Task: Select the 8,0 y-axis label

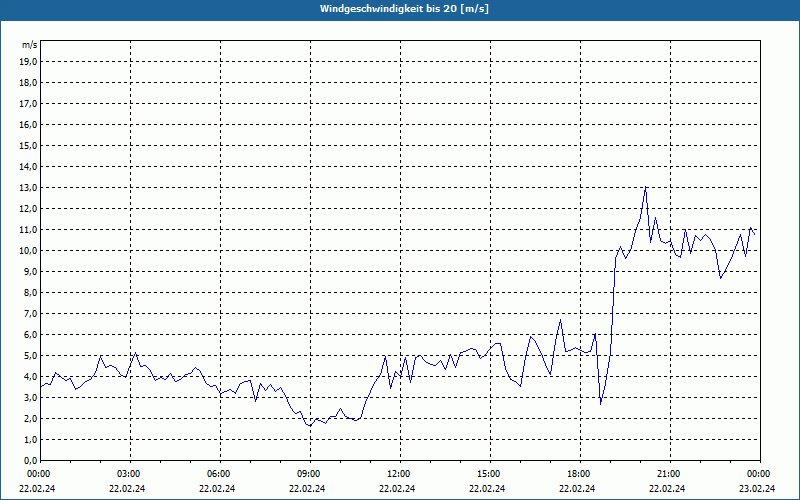Action: [30, 293]
